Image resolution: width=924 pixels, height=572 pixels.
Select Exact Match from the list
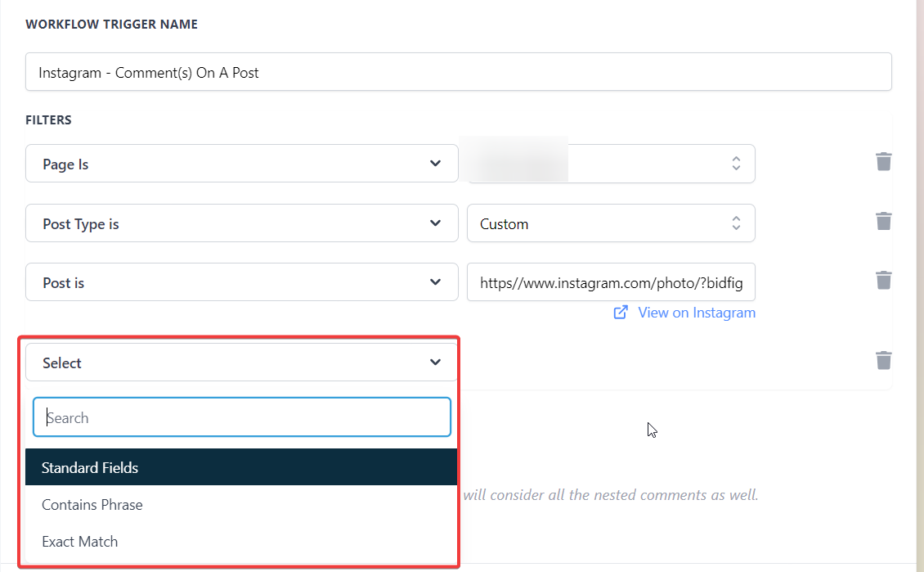[x=80, y=542]
